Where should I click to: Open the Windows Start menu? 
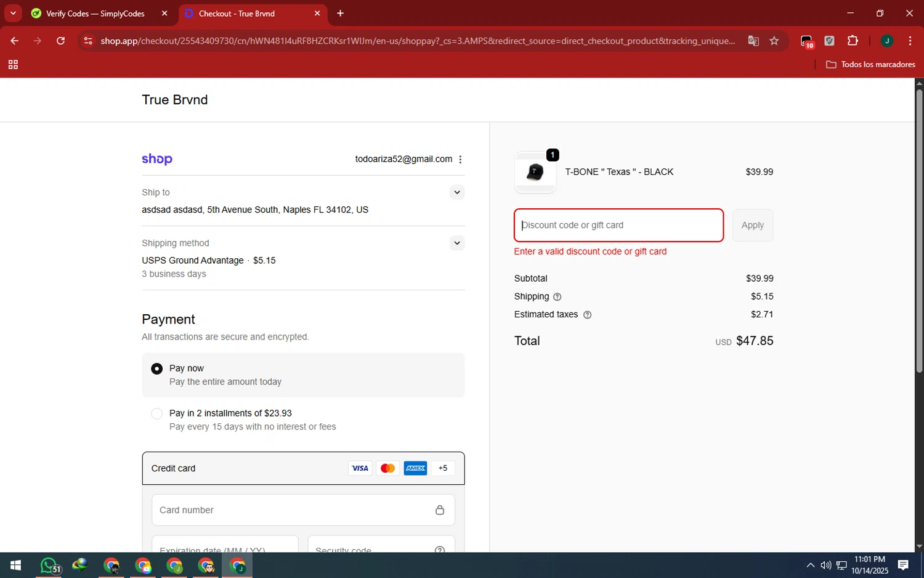click(x=15, y=565)
